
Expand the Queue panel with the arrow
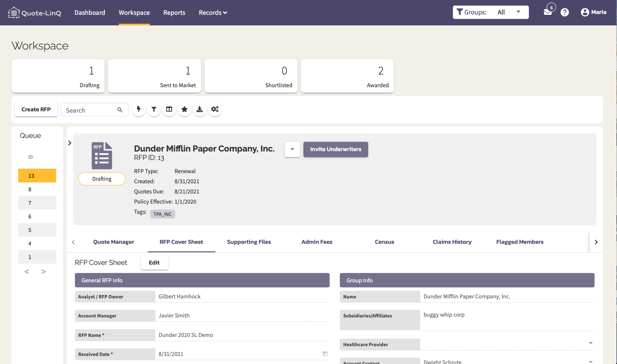70,143
